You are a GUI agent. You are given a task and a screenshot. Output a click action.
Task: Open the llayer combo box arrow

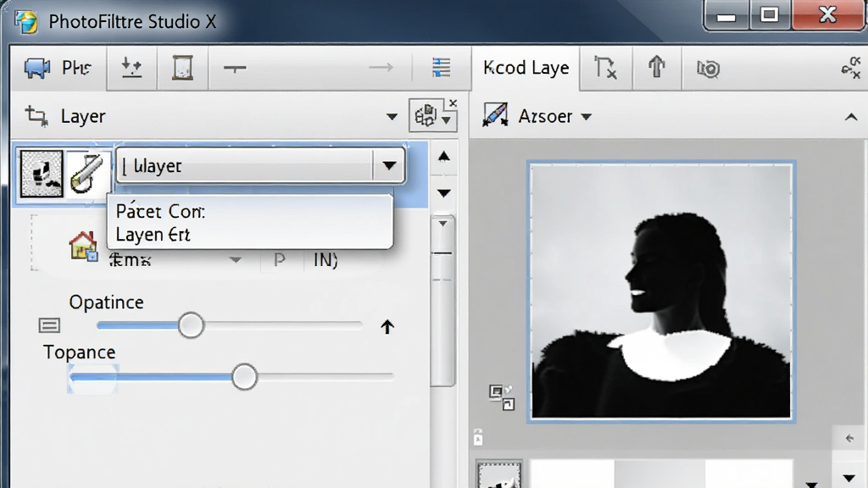389,165
